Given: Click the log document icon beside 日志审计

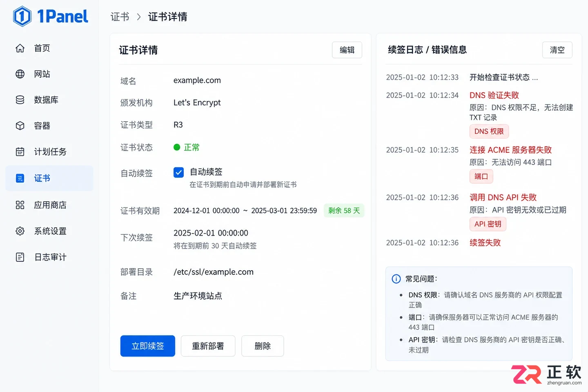Looking at the screenshot, I should coord(20,257).
